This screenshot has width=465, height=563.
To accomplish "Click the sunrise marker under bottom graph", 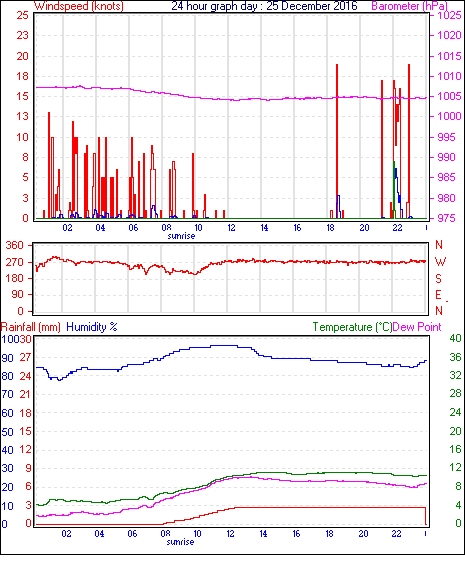I will click(180, 542).
